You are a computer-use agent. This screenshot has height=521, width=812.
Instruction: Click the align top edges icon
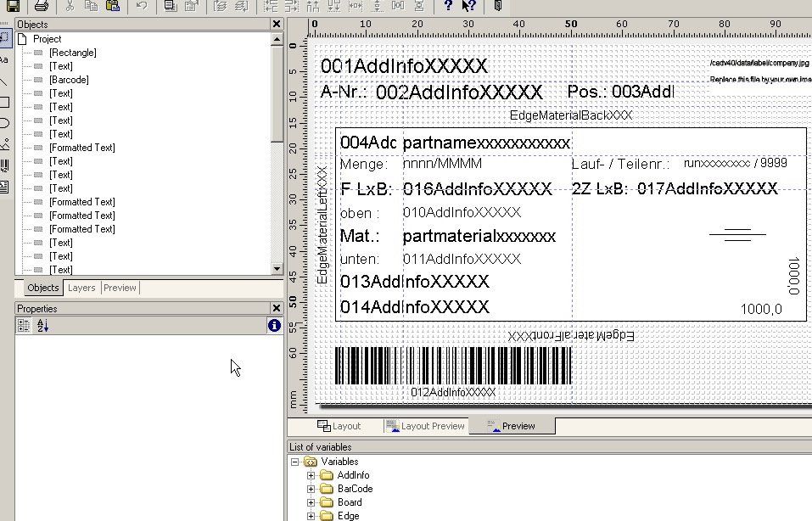click(313, 5)
